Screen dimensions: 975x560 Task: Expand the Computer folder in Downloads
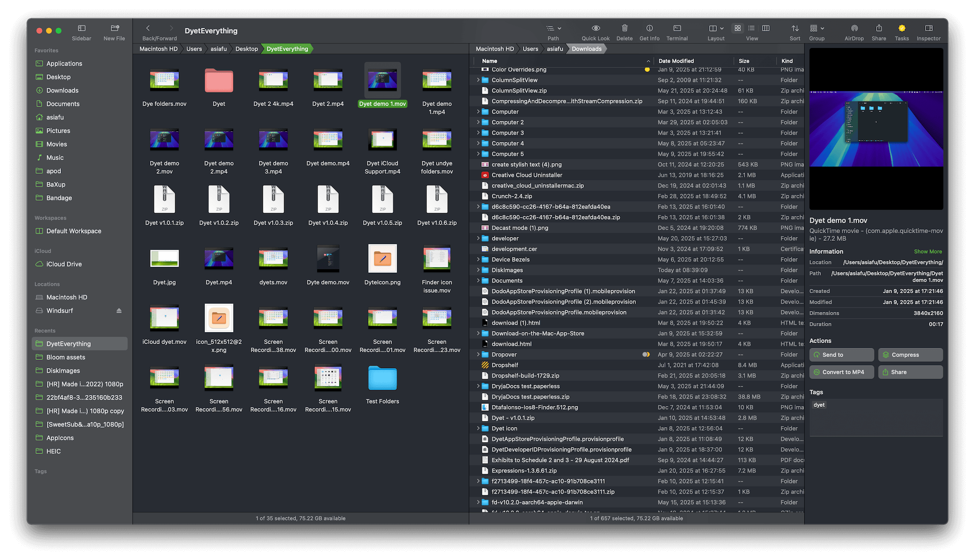click(x=478, y=111)
